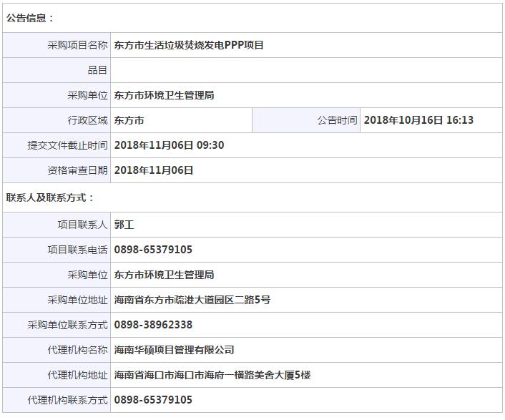Select the project contact name 郭工
Screen dimensions: 505x420
coord(124,225)
